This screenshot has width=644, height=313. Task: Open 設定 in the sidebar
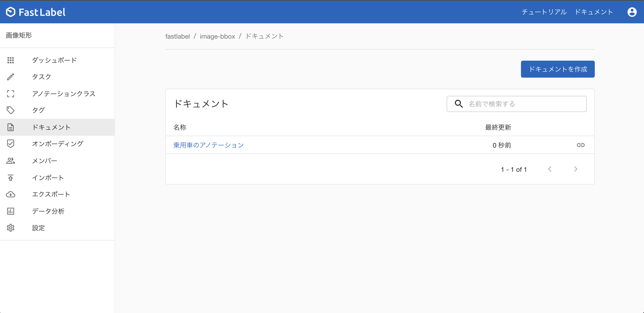(x=57, y=228)
